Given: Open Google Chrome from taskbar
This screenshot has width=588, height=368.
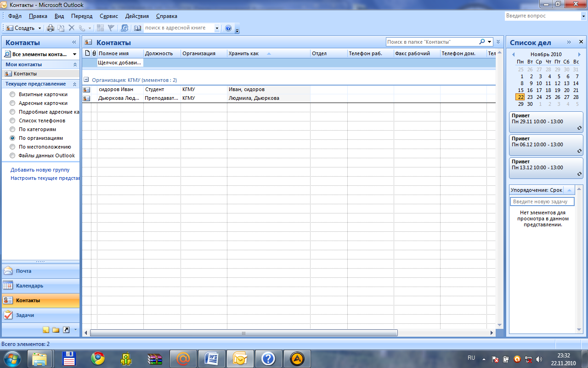Looking at the screenshot, I should click(x=97, y=358).
